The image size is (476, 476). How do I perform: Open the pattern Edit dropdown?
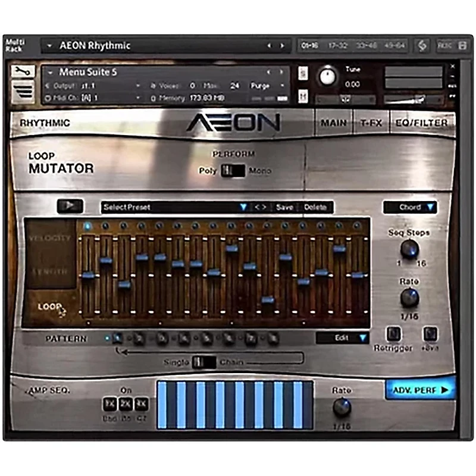[x=343, y=338]
